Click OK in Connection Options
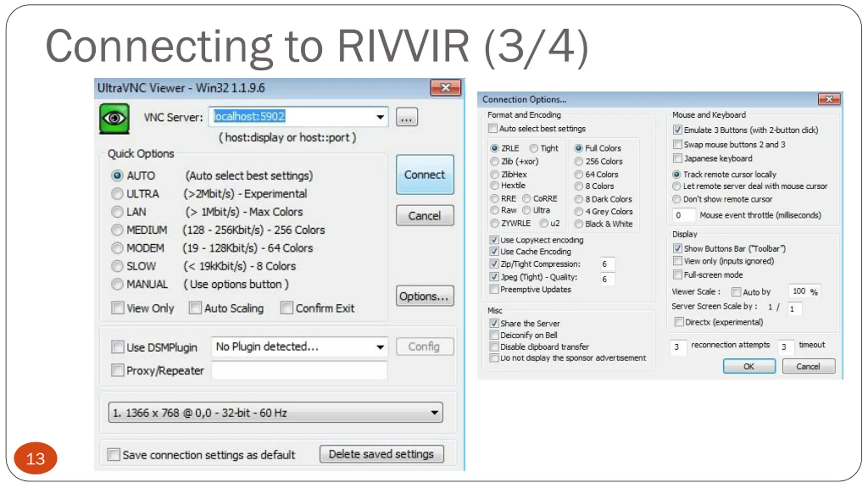Viewport: 868px width, 488px height. coord(749,366)
